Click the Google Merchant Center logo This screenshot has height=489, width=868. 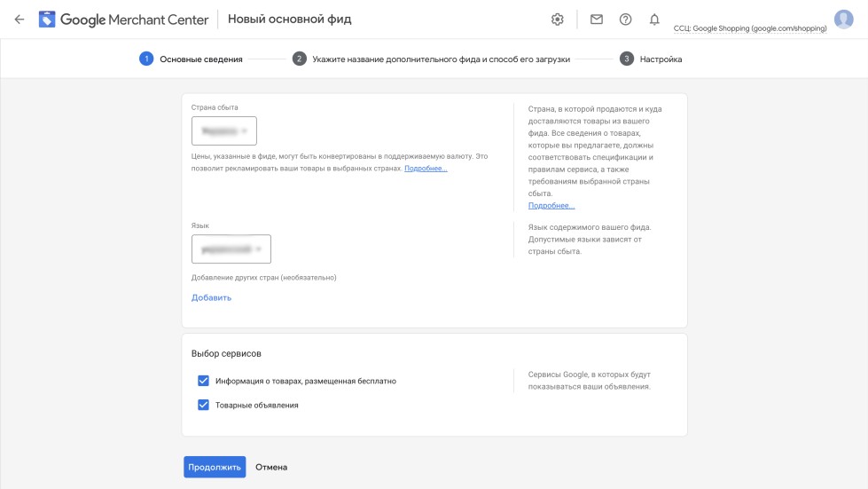coord(124,20)
